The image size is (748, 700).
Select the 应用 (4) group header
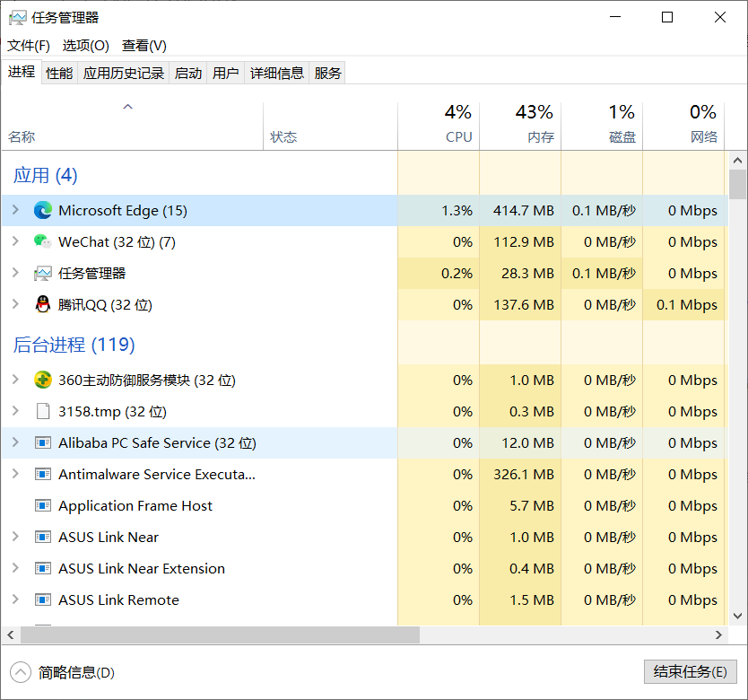click(x=46, y=175)
